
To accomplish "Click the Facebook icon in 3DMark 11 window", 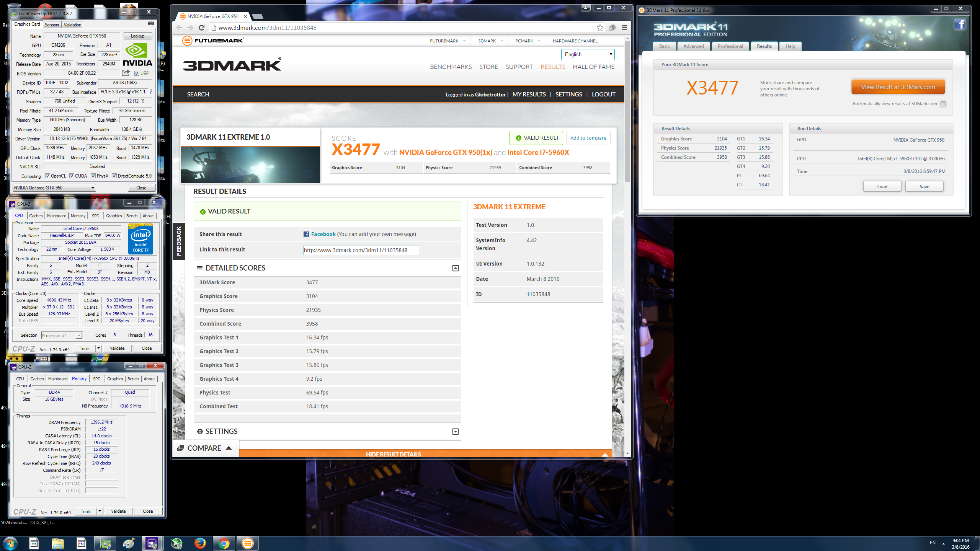I will click(960, 24).
